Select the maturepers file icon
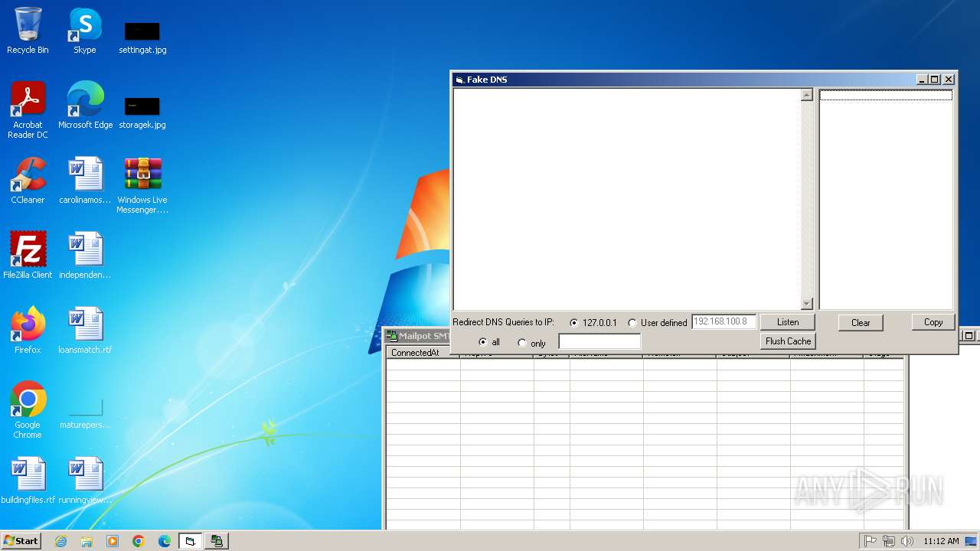The height and width of the screenshot is (551, 980). [85, 412]
